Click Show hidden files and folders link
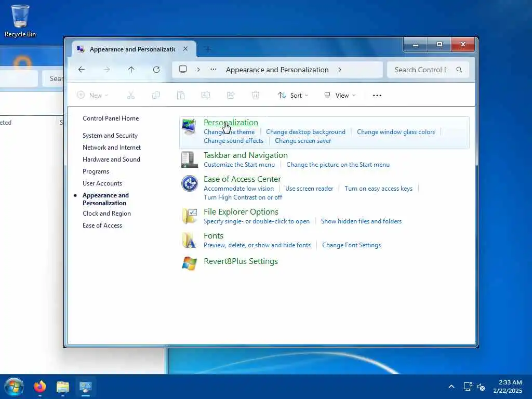Viewport: 532px width, 399px height. point(362,221)
